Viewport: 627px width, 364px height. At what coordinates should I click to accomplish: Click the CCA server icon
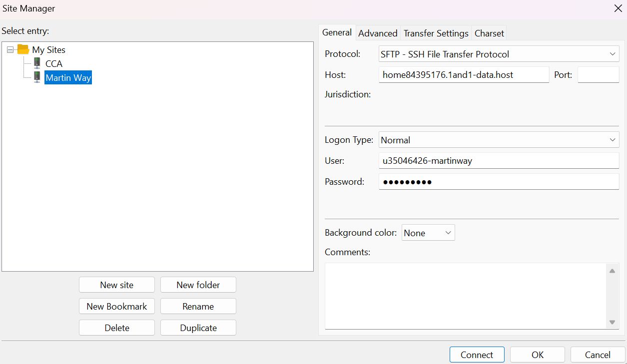click(x=37, y=63)
